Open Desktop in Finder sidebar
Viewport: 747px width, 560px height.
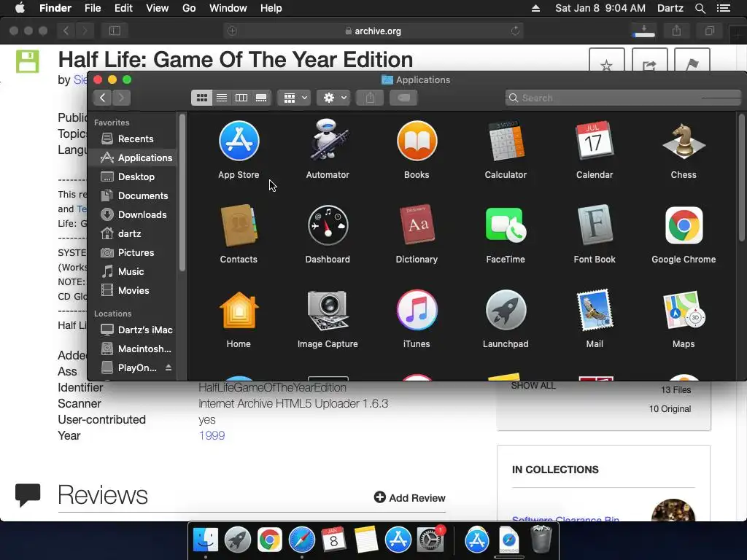click(133, 176)
